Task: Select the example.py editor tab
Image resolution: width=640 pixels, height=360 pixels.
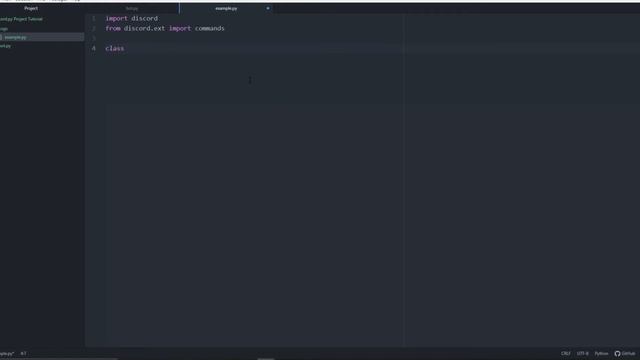Action: tap(226, 9)
